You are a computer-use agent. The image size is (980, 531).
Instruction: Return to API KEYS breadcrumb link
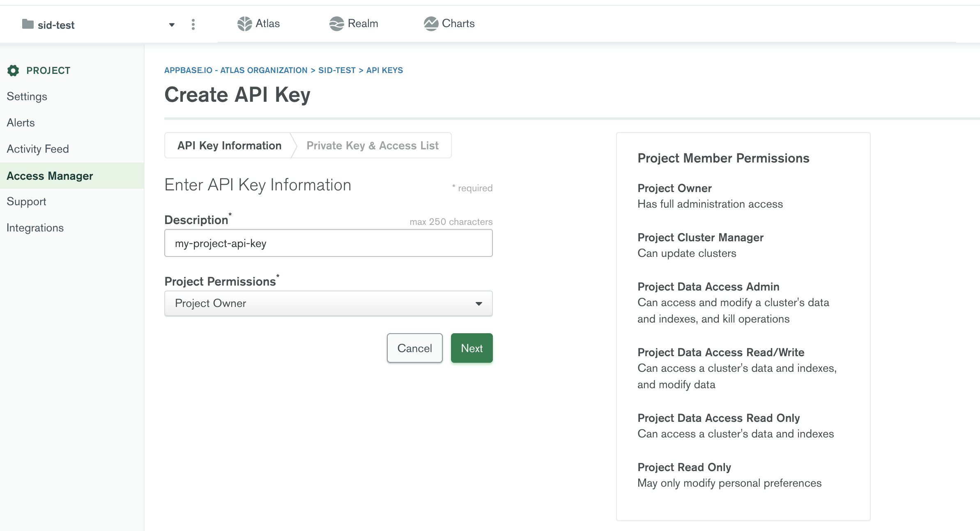[384, 70]
